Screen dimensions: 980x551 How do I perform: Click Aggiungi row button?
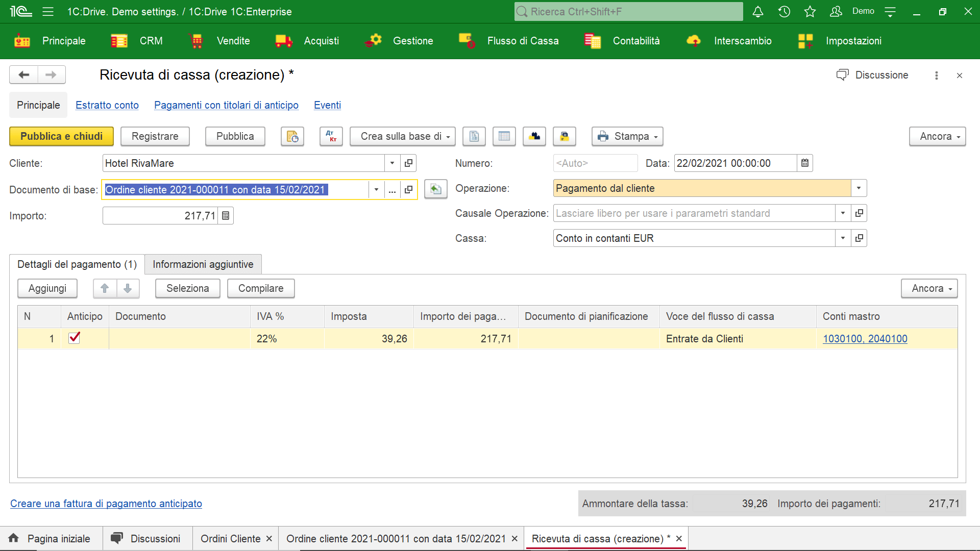[x=47, y=288]
